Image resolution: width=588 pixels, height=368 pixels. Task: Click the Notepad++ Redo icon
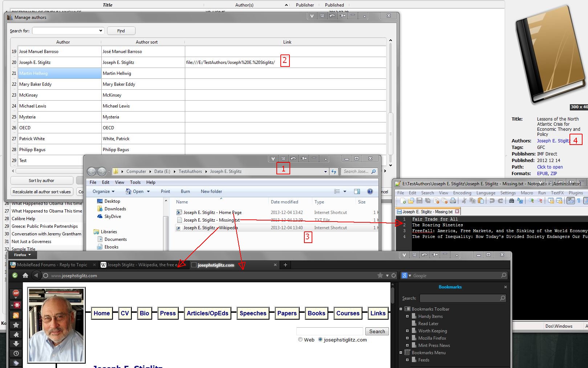coord(500,201)
